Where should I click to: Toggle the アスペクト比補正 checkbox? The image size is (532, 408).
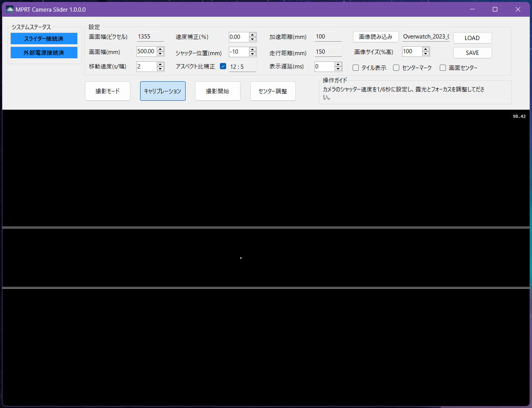coord(223,66)
